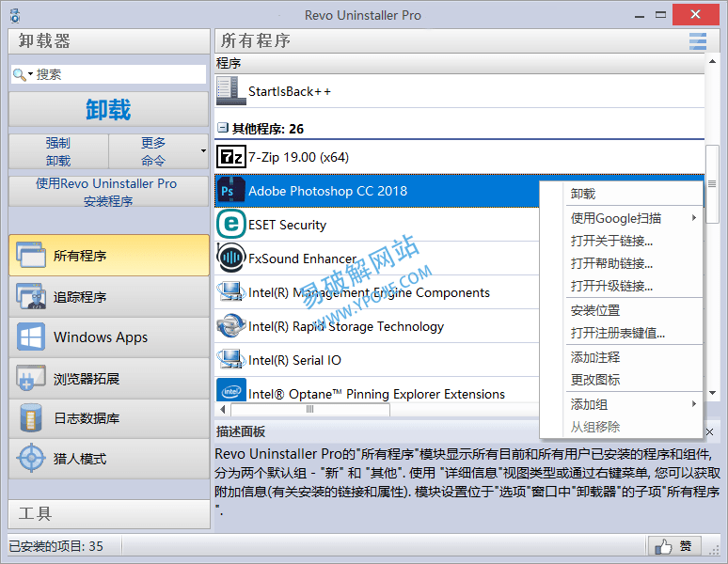Click the Intel Serial IO icon
Screen dimensions: 728x564
(230, 360)
